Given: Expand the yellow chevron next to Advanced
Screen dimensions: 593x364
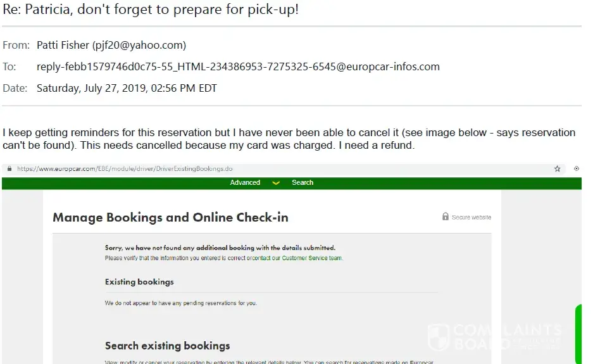Looking at the screenshot, I should 276,183.
